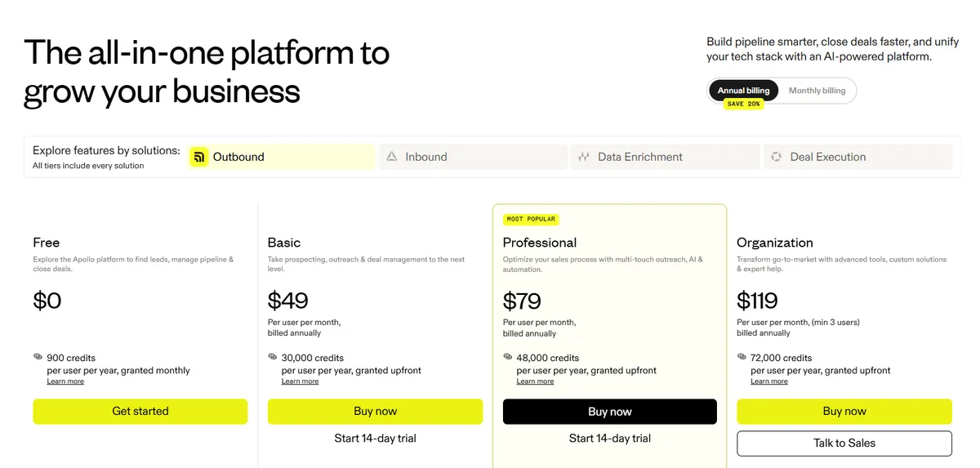Click Buy now on Basic plan
The width and height of the screenshot is (980, 468).
375,412
